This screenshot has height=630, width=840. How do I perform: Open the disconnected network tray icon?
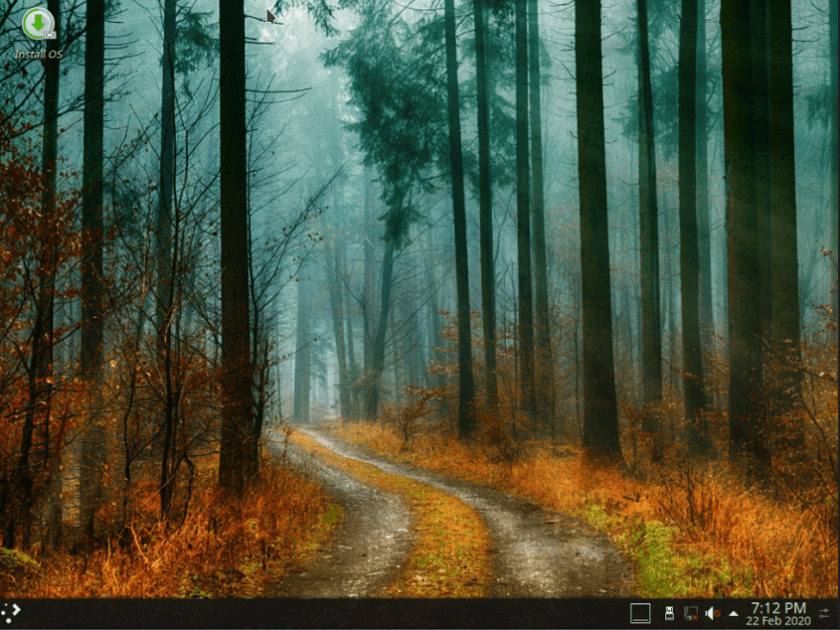(x=690, y=614)
